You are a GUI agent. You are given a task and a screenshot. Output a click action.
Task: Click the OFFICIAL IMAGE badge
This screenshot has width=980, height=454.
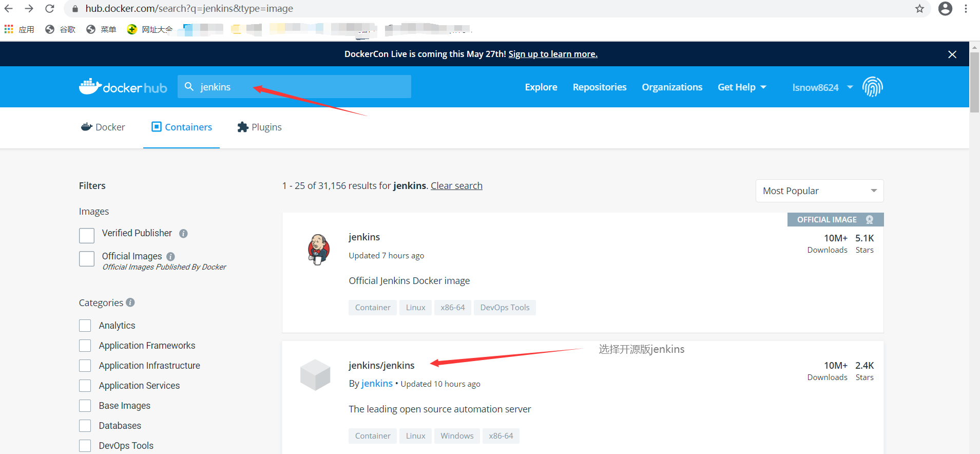835,219
